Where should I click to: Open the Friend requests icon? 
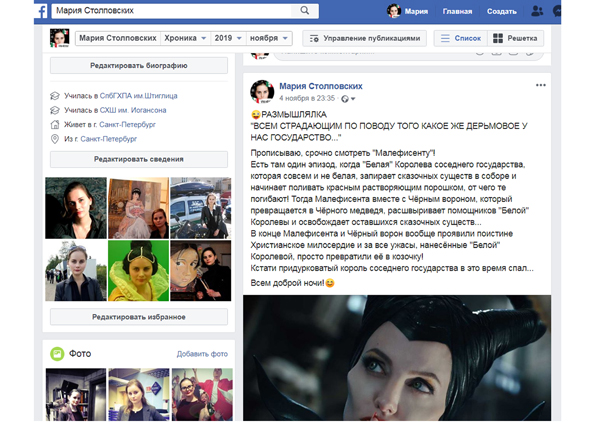[537, 11]
